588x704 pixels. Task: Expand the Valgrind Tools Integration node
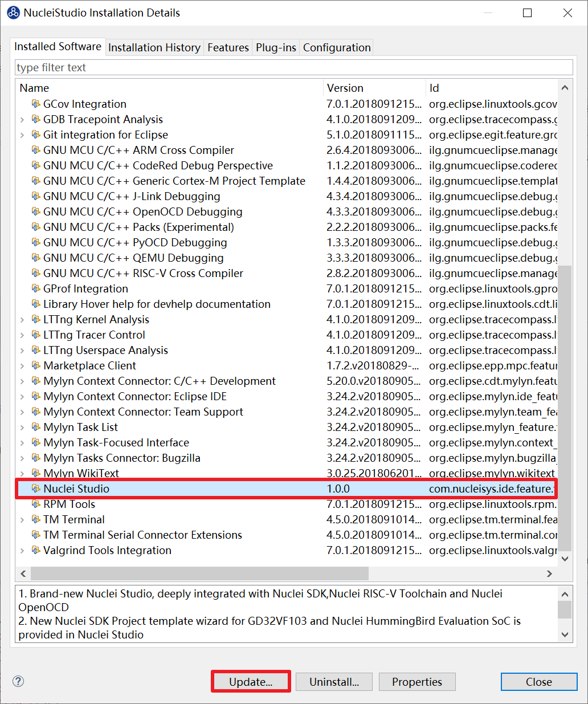22,551
